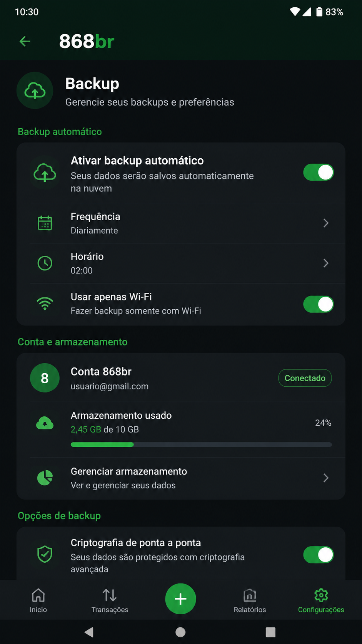Expand Gerenciar armazenamento with its chevron
Image resolution: width=362 pixels, height=644 pixels.
pos(326,478)
